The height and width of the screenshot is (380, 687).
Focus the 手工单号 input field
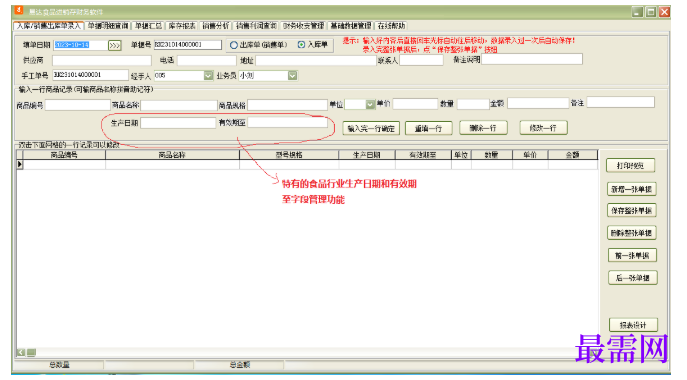click(x=91, y=75)
